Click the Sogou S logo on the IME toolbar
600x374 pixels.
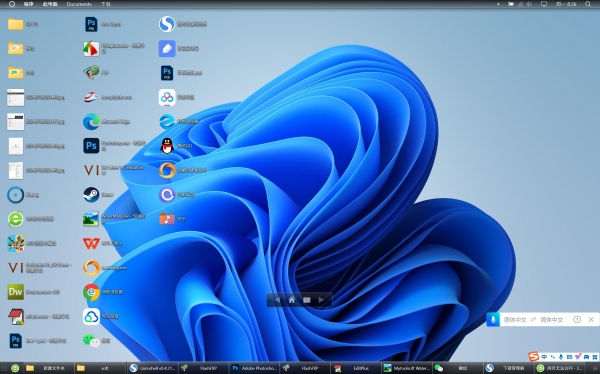tap(534, 356)
